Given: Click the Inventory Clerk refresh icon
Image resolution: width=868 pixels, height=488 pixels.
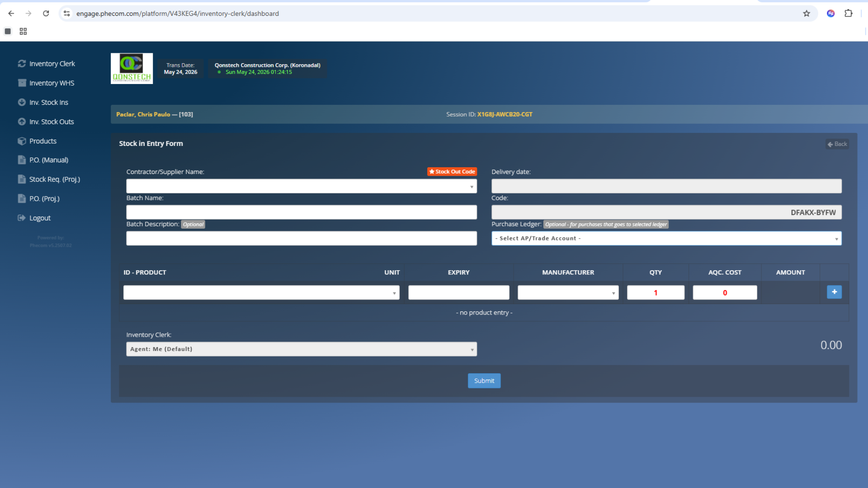Looking at the screenshot, I should pos(22,64).
